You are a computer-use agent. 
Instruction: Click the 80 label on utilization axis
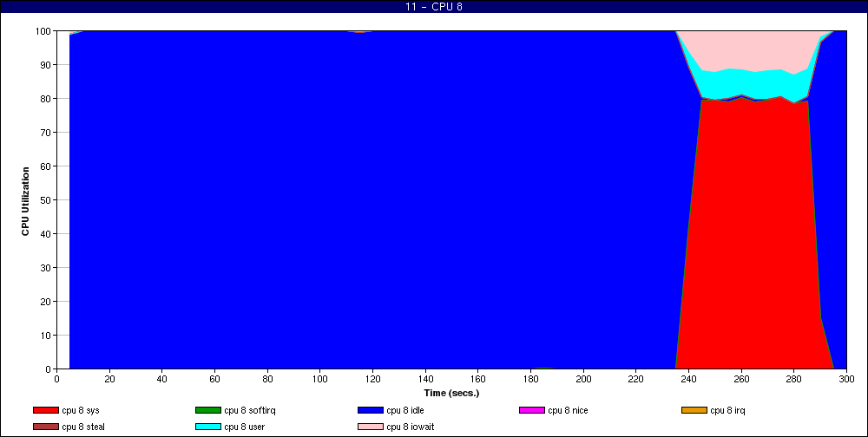[x=46, y=99]
